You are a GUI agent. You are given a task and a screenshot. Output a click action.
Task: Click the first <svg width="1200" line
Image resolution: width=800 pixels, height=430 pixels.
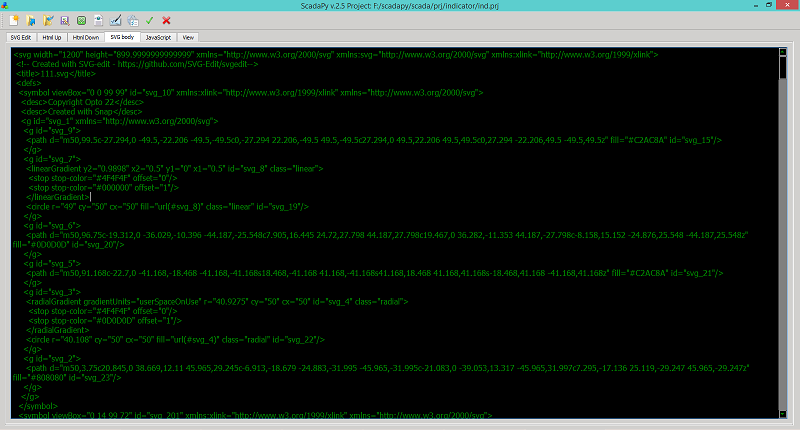[336, 55]
